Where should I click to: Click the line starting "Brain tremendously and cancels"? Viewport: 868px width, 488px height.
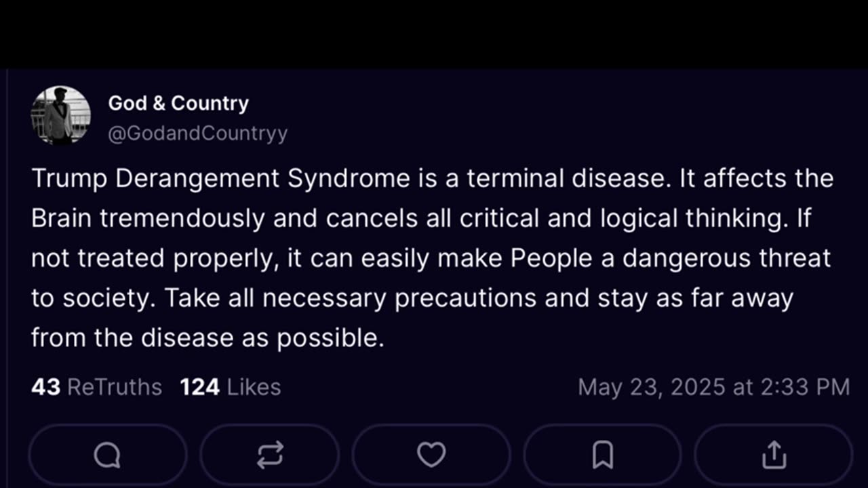[x=420, y=218]
